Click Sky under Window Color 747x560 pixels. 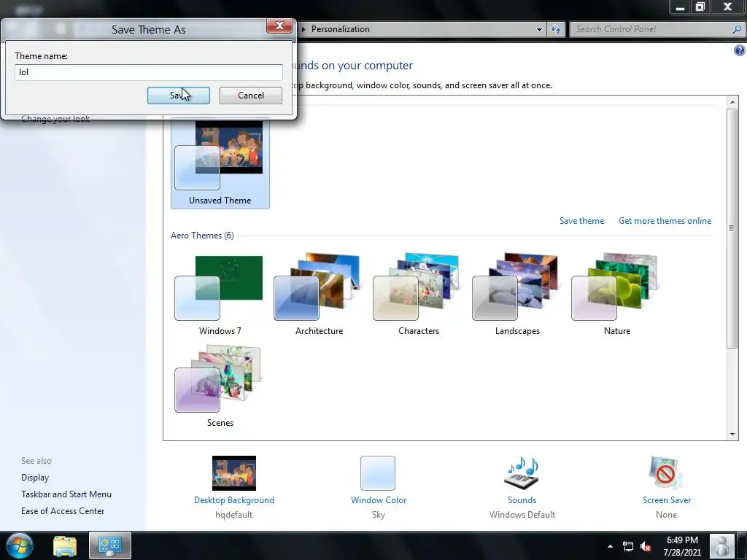[379, 515]
